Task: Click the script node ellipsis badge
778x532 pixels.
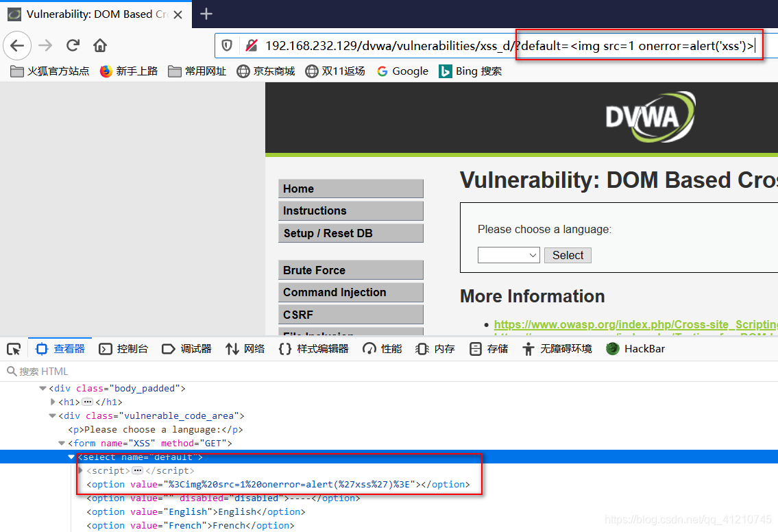Action: point(138,470)
